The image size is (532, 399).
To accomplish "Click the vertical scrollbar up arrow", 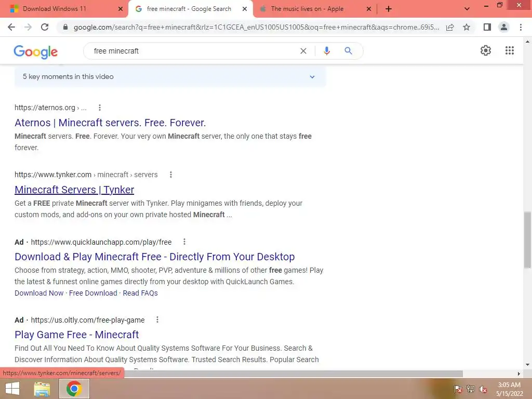I will click(x=527, y=42).
